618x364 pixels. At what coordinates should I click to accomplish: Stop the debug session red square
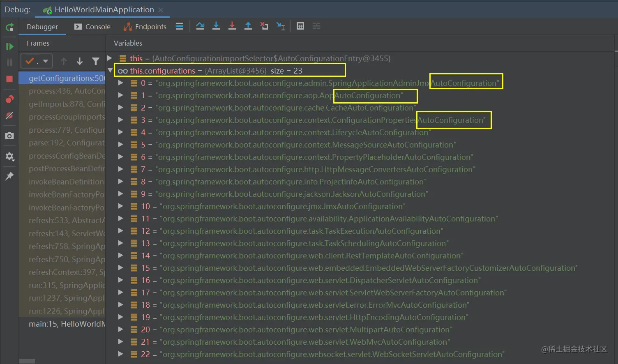point(9,79)
